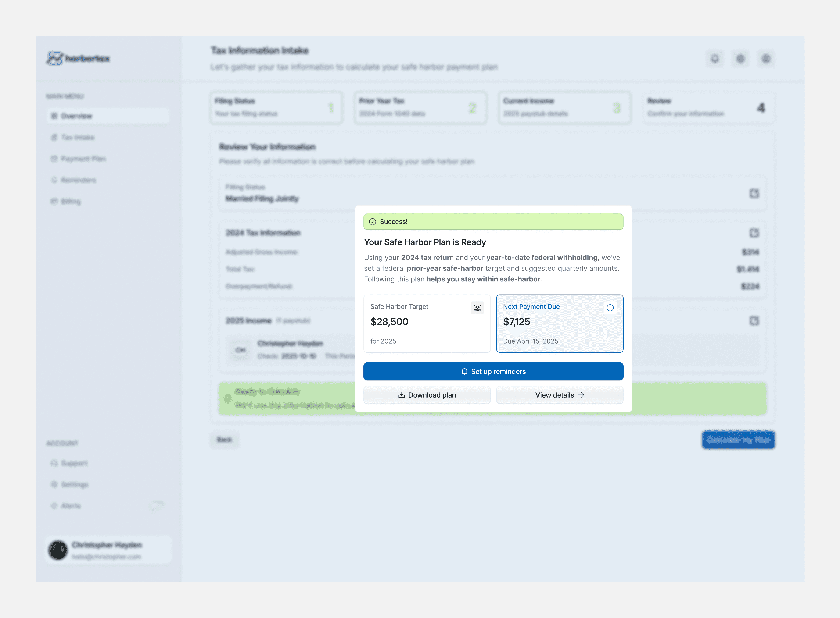
Task: Click the profile icon in the top right
Action: pos(765,59)
